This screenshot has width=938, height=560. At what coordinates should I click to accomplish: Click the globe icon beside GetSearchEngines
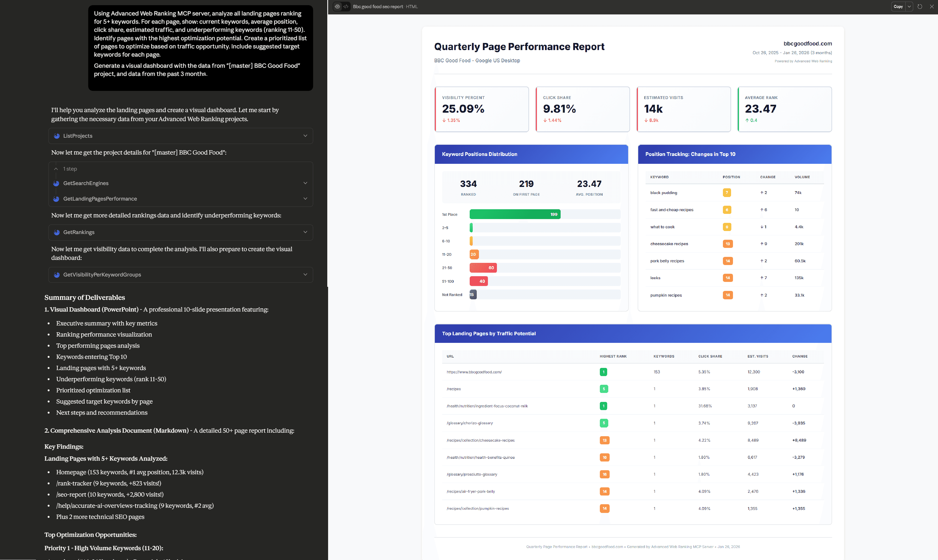[x=57, y=183]
